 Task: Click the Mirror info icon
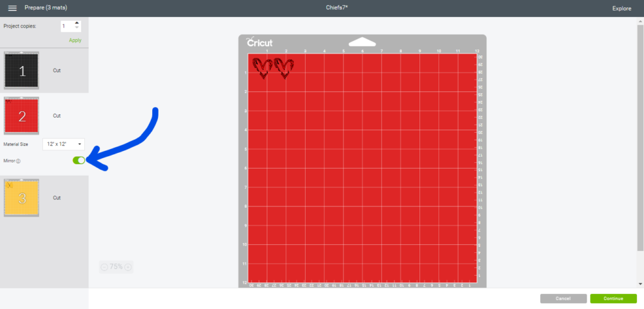18,161
